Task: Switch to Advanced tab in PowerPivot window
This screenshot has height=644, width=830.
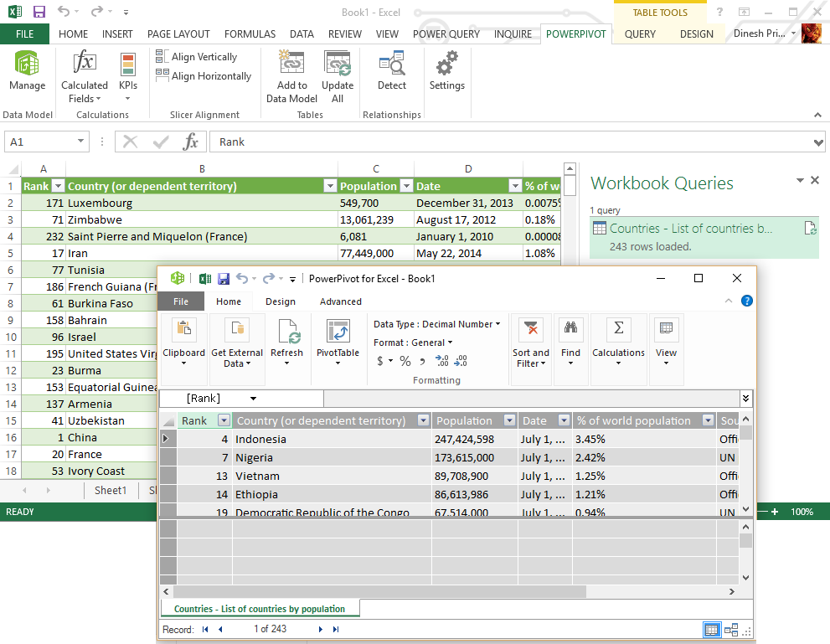Action: (340, 301)
